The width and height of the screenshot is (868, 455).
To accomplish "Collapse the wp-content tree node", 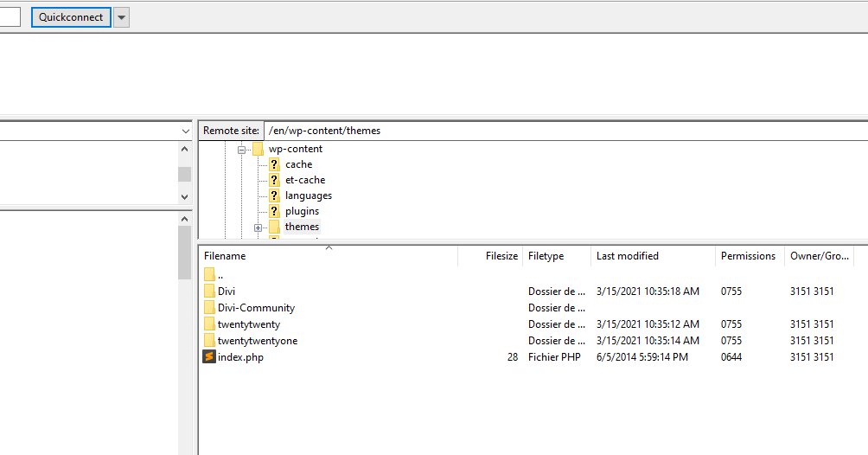I will coord(242,149).
